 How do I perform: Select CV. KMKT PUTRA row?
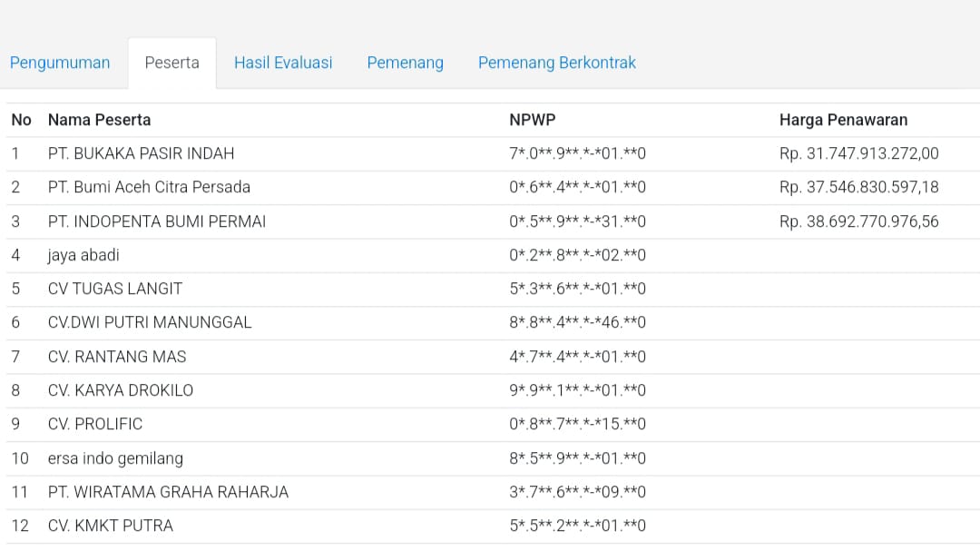pyautogui.click(x=111, y=526)
